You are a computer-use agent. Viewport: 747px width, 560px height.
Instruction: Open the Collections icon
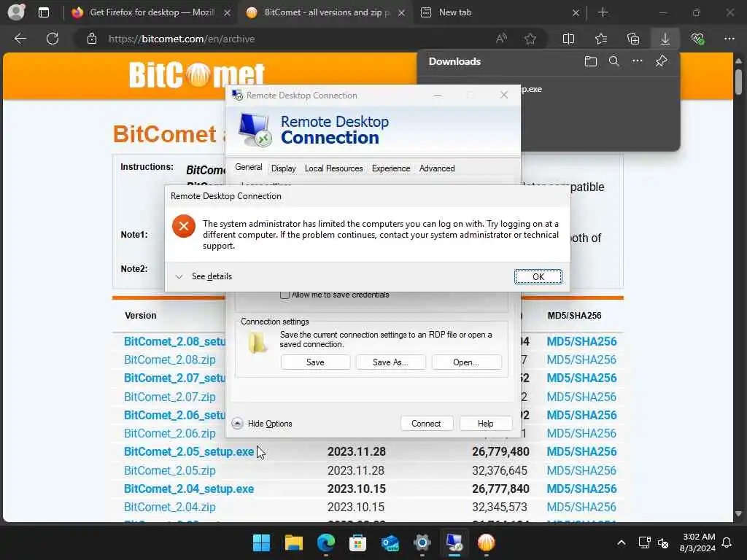(633, 39)
